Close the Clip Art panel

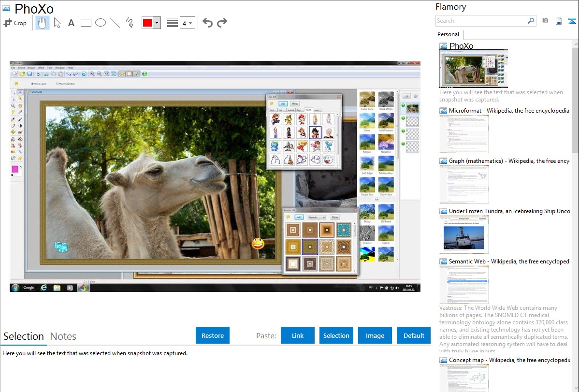point(339,97)
